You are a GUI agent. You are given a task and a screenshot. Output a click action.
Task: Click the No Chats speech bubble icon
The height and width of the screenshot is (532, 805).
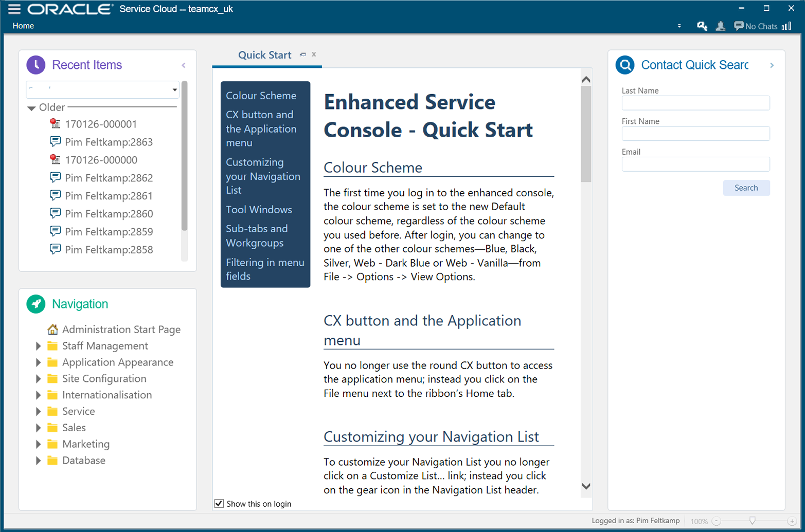pos(739,26)
